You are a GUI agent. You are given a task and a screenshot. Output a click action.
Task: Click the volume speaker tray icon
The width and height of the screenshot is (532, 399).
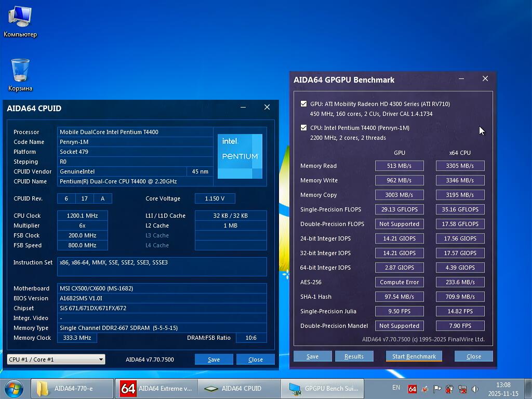click(475, 389)
